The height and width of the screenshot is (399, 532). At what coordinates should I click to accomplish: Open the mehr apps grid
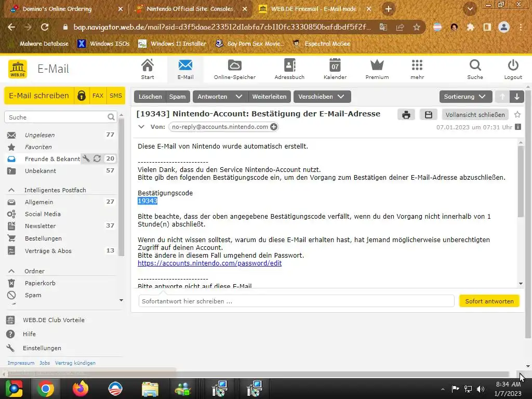(417, 69)
